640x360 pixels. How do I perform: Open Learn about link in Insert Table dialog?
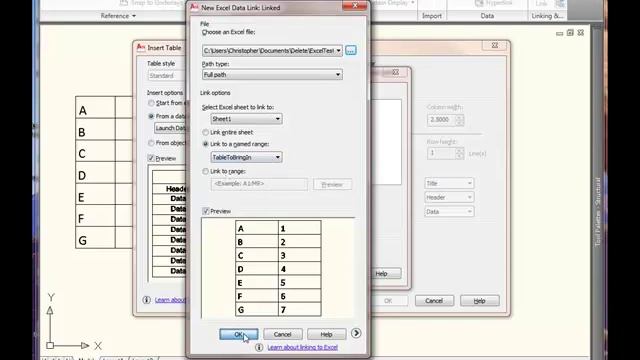coord(170,300)
